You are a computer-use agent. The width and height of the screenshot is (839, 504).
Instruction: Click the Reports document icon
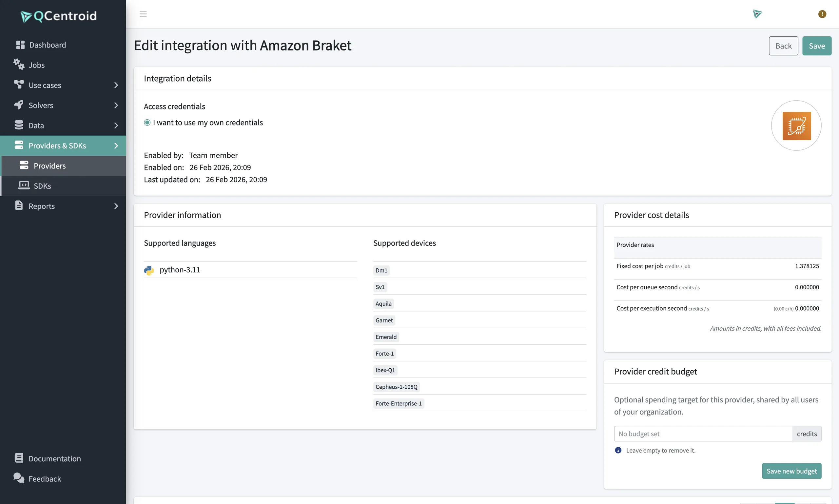pyautogui.click(x=19, y=205)
